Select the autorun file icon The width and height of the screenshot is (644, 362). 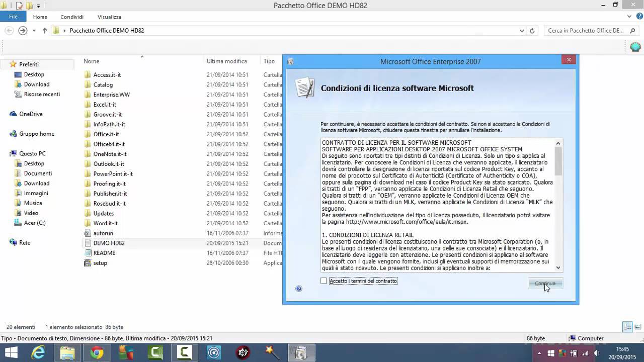tap(88, 233)
